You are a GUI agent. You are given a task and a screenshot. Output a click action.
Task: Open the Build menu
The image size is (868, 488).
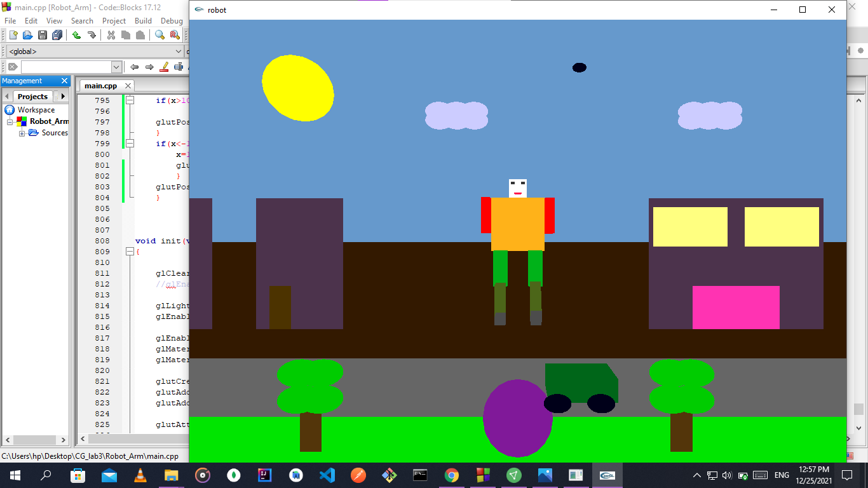(x=143, y=20)
